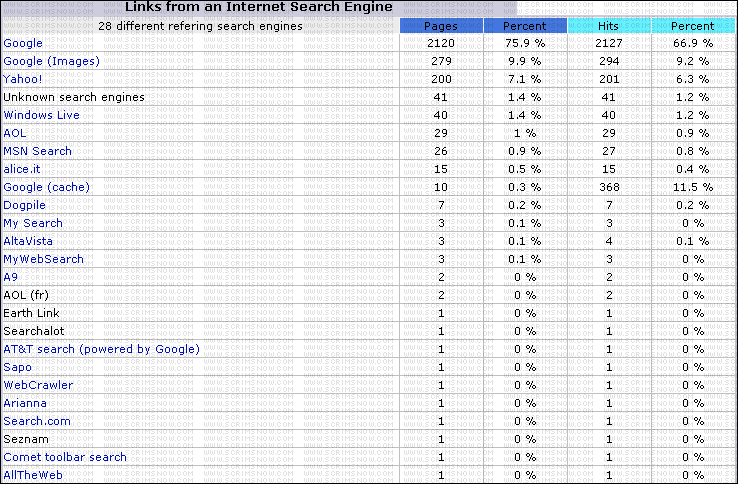Click the Hits column header
This screenshot has width=738, height=484.
[x=609, y=25]
